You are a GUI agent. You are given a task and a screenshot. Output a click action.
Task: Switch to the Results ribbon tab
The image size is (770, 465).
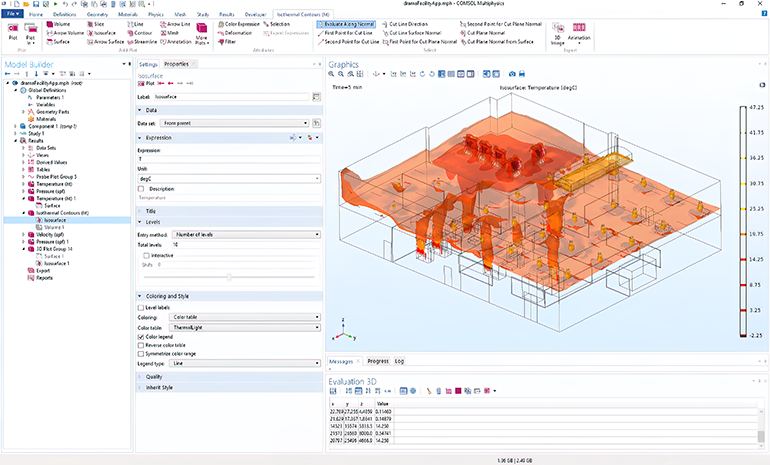(x=227, y=16)
